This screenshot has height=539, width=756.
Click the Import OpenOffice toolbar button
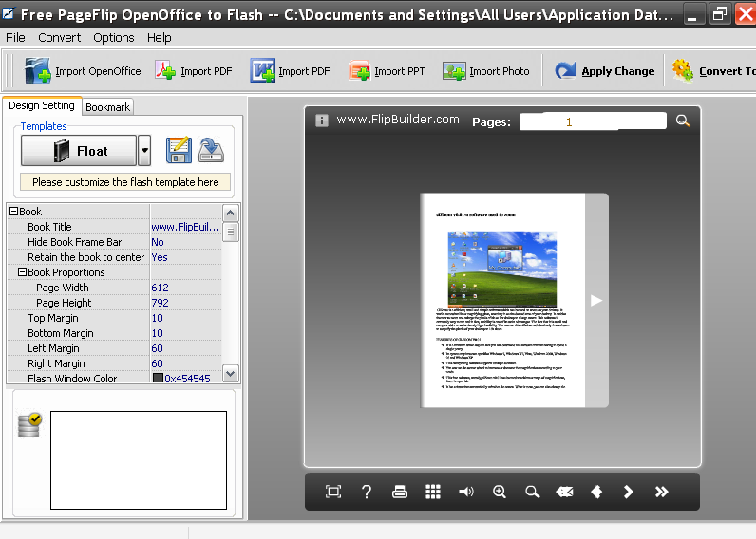pyautogui.click(x=84, y=71)
